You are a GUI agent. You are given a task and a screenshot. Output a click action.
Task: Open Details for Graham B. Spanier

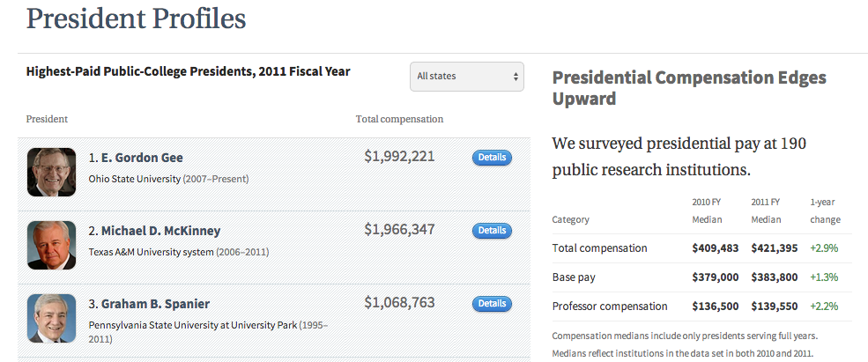[x=492, y=304]
